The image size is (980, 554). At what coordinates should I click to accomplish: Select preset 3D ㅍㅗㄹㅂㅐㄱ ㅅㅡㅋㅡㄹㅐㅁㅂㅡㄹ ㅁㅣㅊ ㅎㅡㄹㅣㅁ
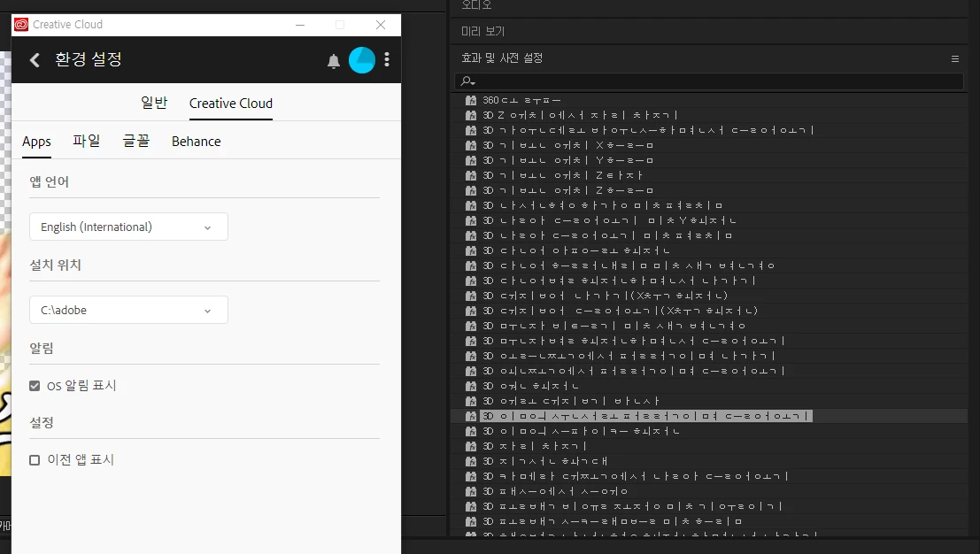[612, 521]
